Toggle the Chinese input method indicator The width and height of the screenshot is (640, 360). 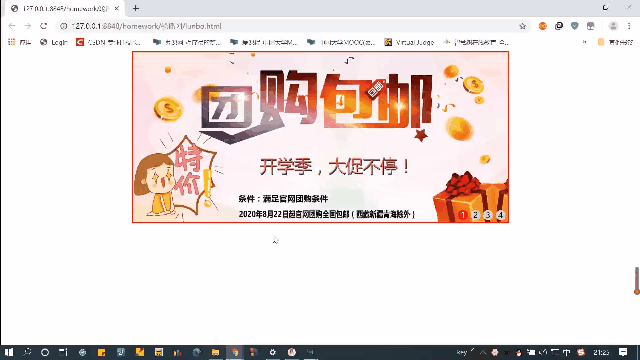(567, 352)
